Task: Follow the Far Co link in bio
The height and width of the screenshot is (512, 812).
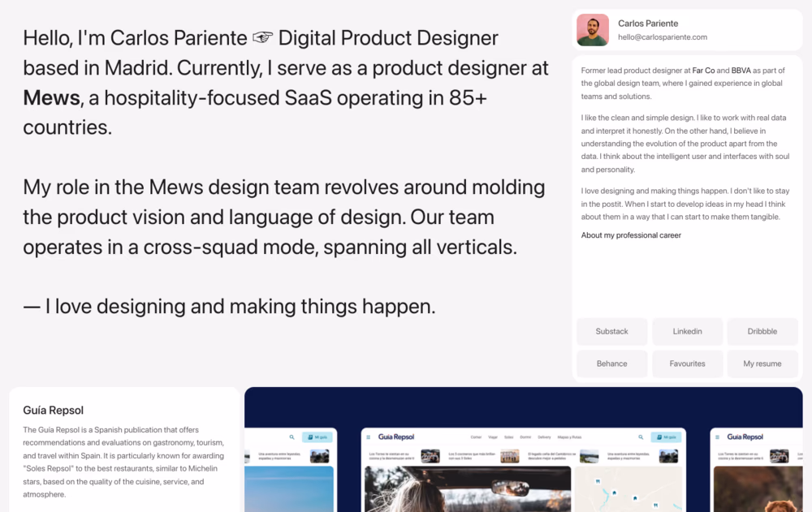Action: [x=703, y=71]
